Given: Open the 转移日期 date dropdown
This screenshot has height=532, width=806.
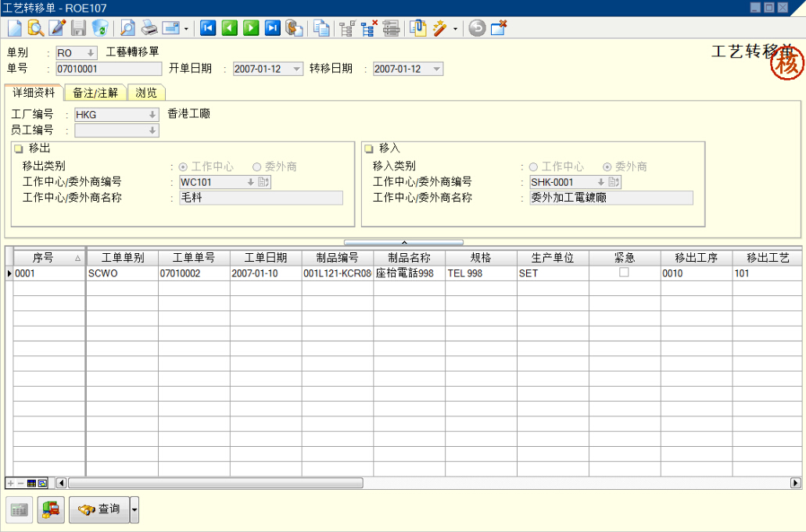Looking at the screenshot, I should 436,69.
